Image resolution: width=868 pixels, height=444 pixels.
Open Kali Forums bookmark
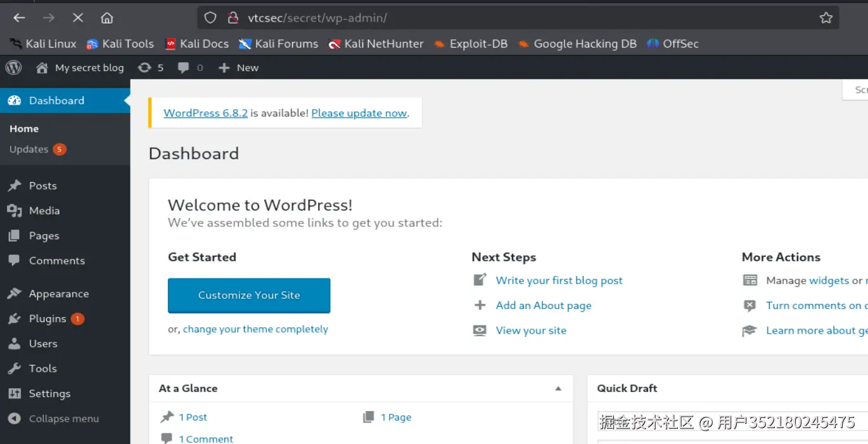(x=279, y=44)
